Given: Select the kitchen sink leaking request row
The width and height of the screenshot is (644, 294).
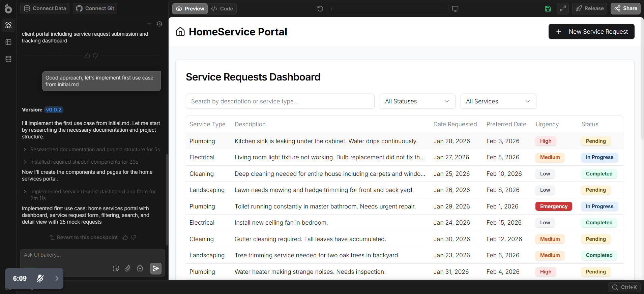Looking at the screenshot, I should 405,141.
